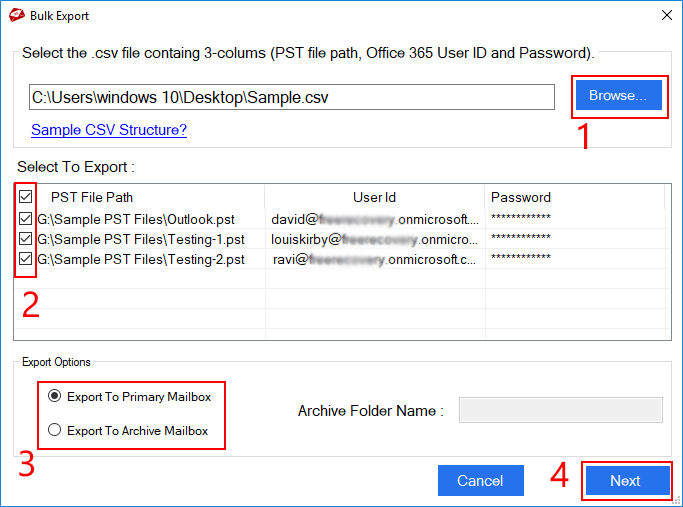Click the david@ user ID cell
This screenshot has width=683, height=507.
pyautogui.click(x=375, y=219)
